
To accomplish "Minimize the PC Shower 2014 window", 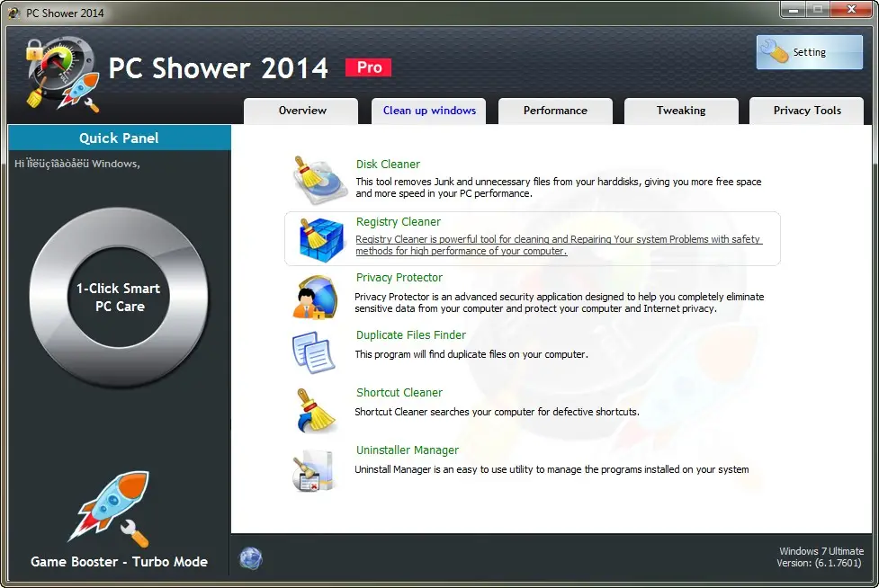I will pos(794,9).
